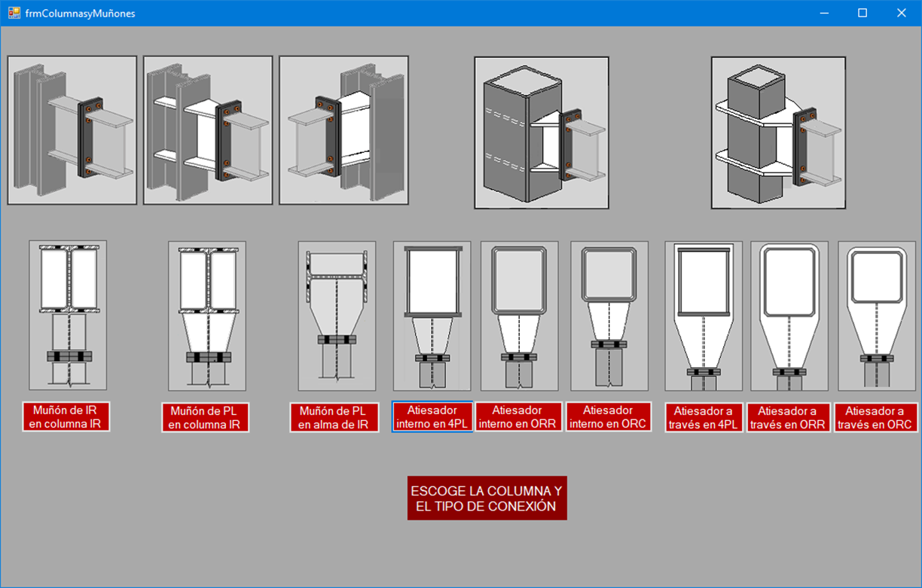Click the frmColumnasyMuñones window icon

coord(14,13)
